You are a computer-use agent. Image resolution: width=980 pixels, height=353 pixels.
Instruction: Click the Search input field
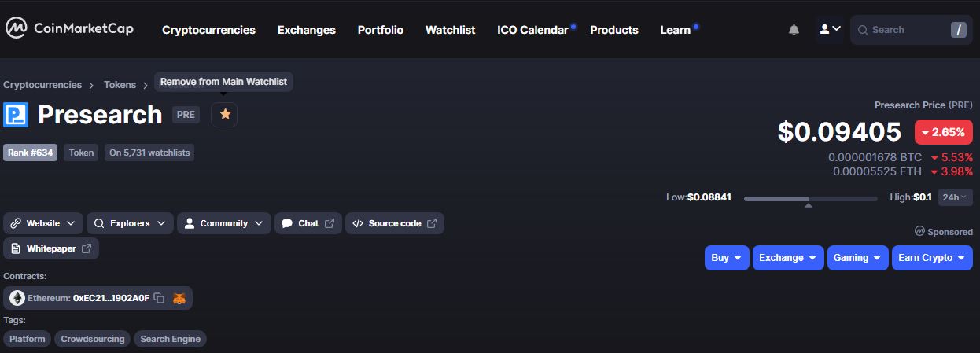911,30
